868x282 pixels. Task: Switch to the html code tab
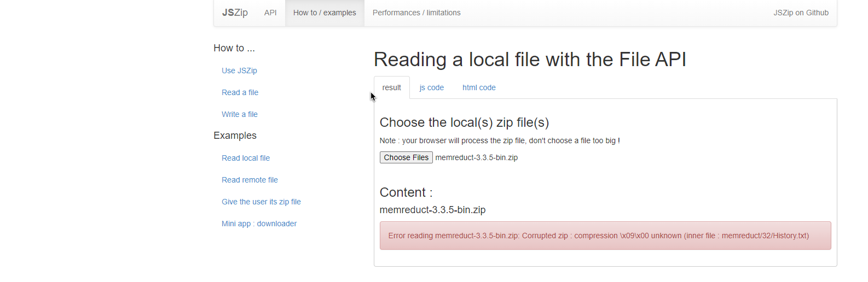[x=479, y=87]
